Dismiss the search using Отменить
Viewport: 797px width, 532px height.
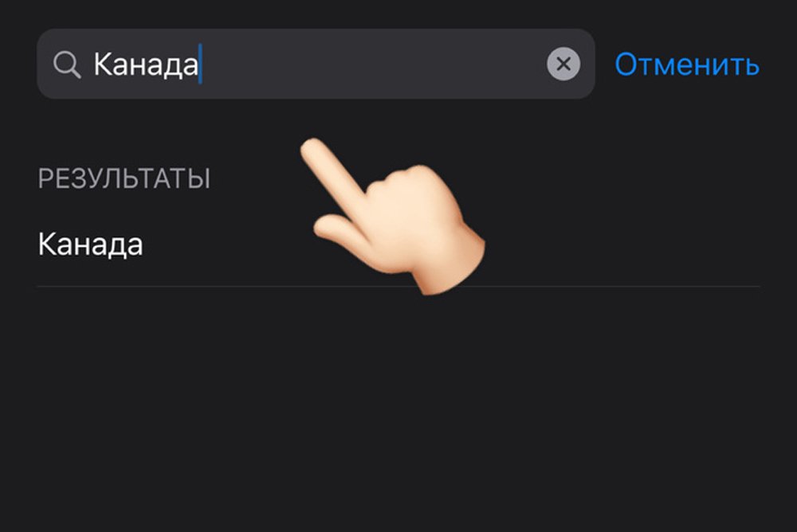coord(686,65)
